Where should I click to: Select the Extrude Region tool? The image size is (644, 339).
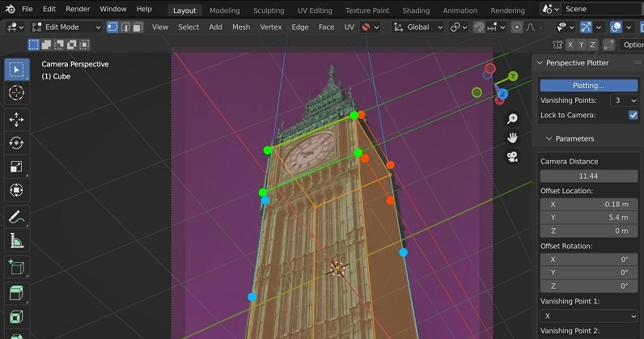(x=17, y=294)
